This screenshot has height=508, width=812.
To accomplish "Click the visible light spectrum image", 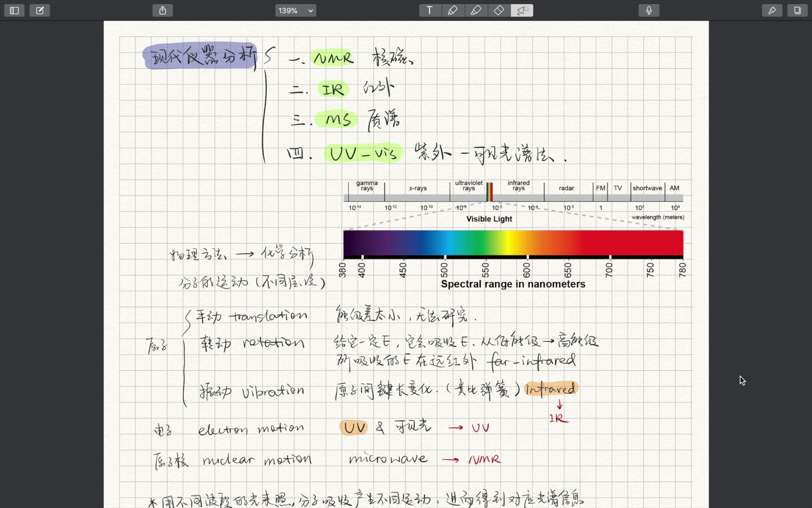I will tap(513, 244).
